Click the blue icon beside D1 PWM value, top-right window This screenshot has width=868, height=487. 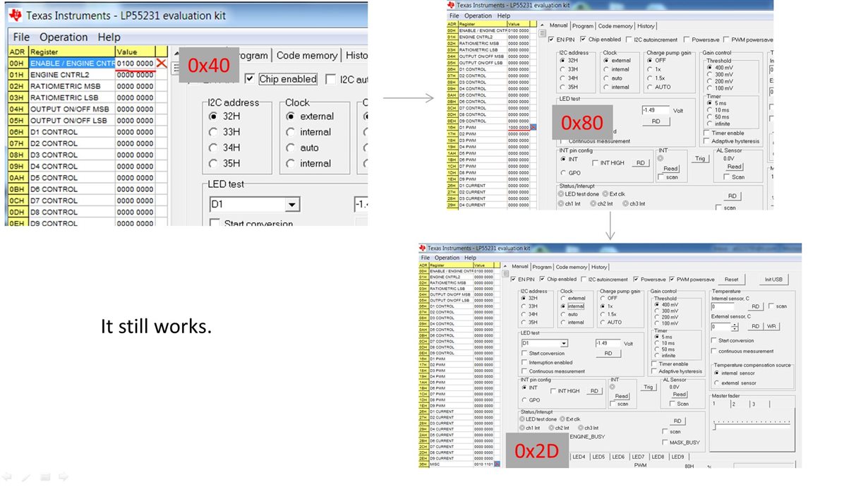pos(534,128)
